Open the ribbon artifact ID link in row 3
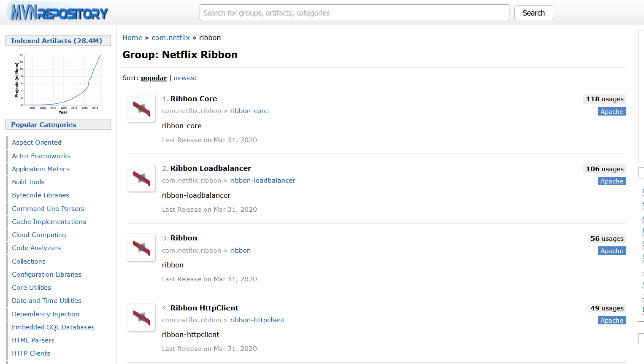The image size is (644, 364). coord(241,251)
